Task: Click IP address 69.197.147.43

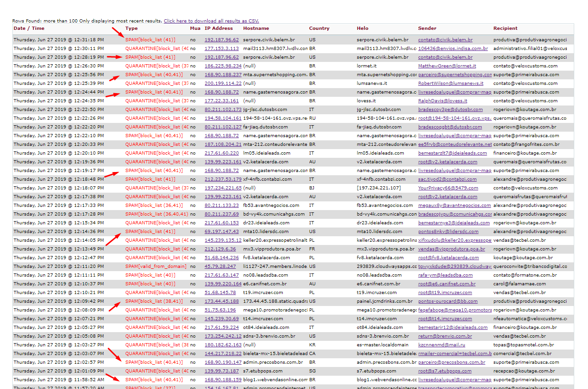Action: tap(221, 231)
